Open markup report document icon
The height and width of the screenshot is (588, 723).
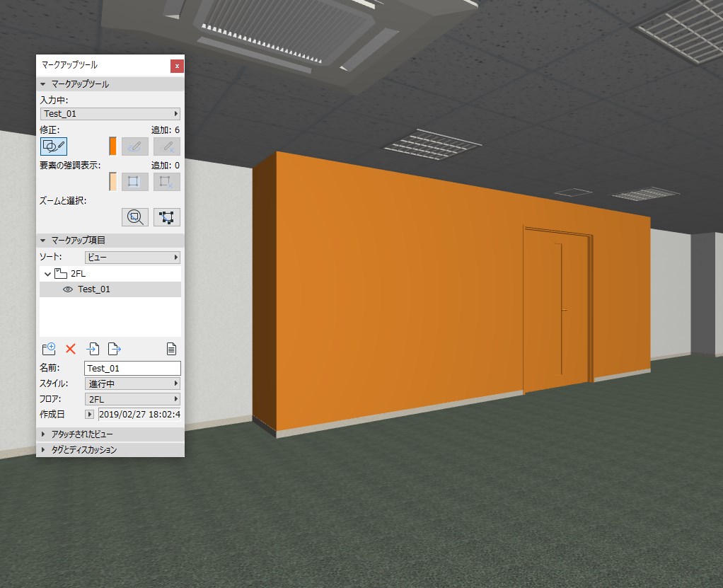(171, 349)
